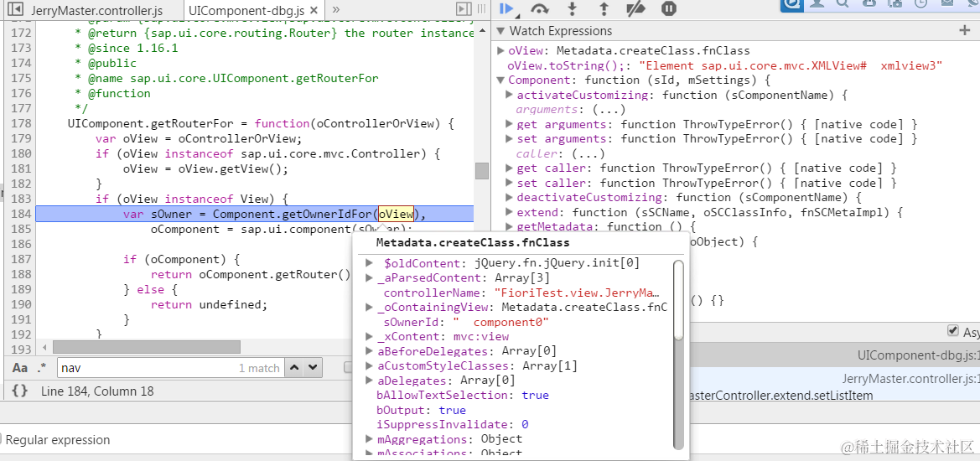
Task: Click line number 184 in gutter
Action: point(21,215)
